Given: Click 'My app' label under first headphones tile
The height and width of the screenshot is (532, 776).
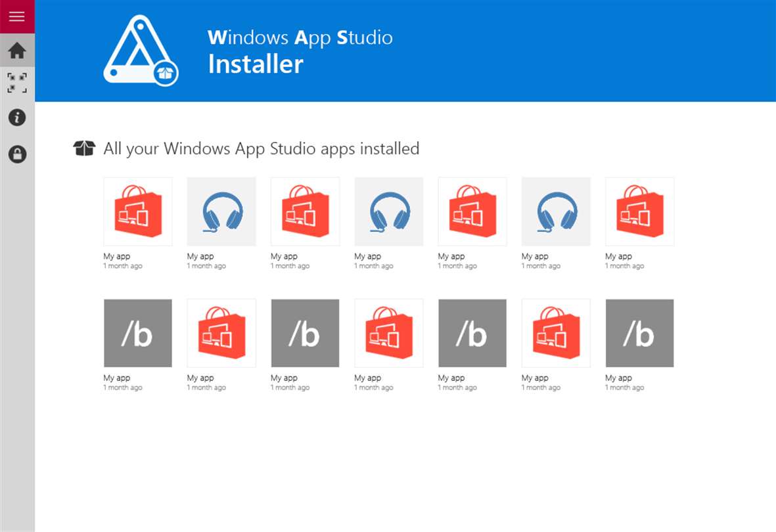Looking at the screenshot, I should pos(200,256).
